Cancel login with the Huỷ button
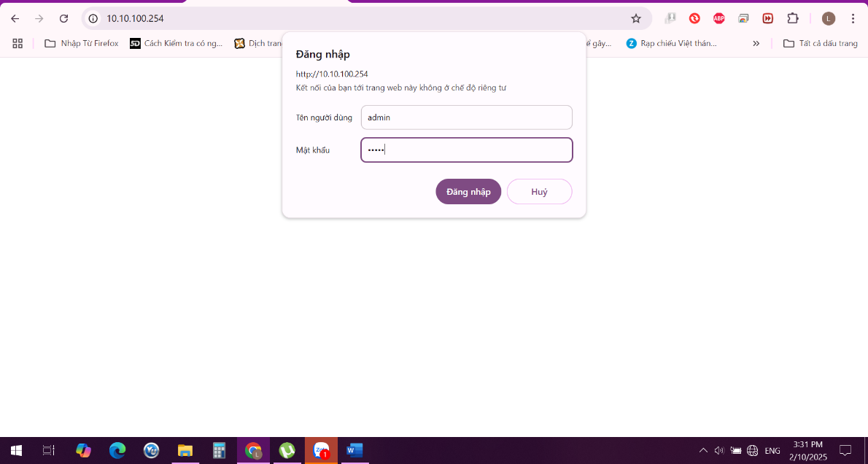The image size is (868, 464). (539, 192)
